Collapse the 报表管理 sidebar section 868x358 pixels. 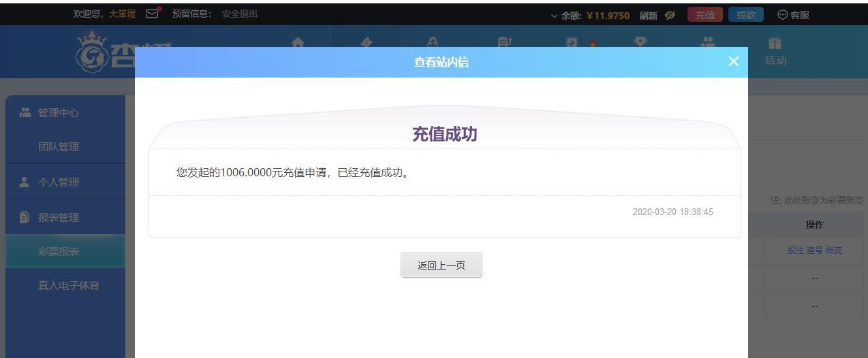point(59,218)
